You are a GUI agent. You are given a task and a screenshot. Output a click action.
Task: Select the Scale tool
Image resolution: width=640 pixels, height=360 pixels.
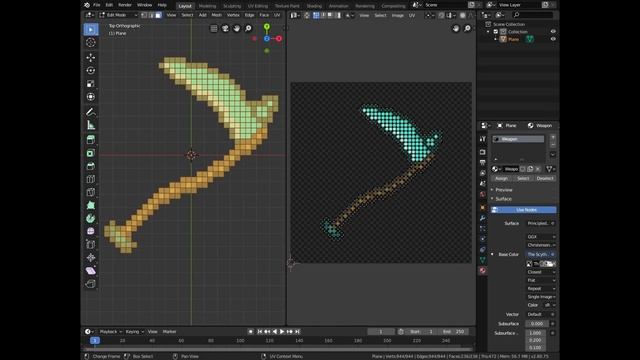tap(91, 84)
